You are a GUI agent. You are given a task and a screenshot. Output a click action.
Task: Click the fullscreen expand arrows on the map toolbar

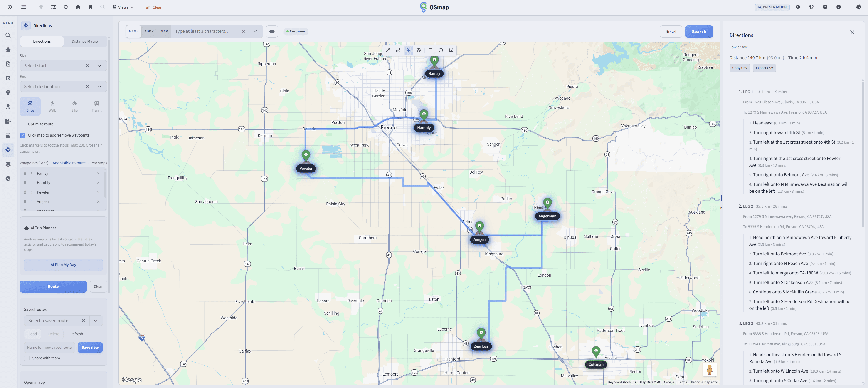coord(388,50)
